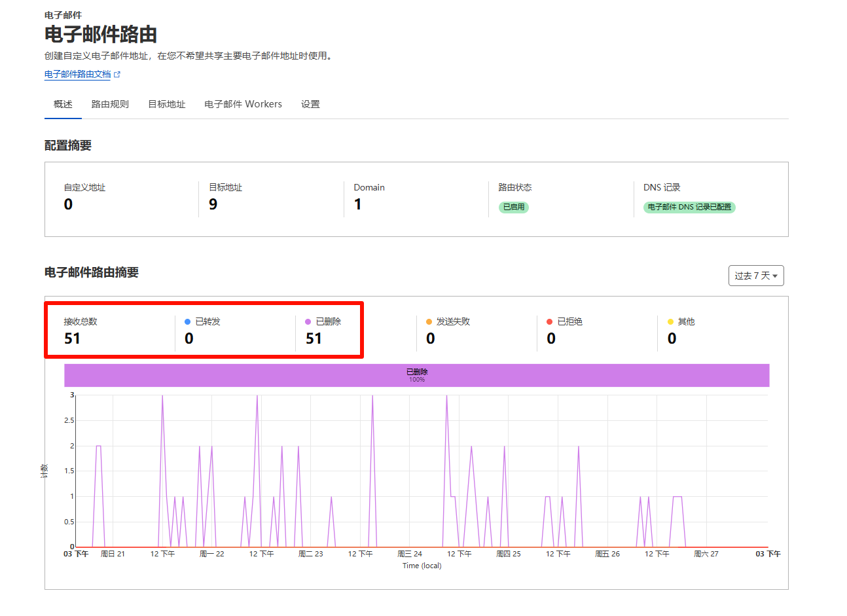Click the green 已启用 status badge
The image size is (847, 616).
pyautogui.click(x=514, y=207)
